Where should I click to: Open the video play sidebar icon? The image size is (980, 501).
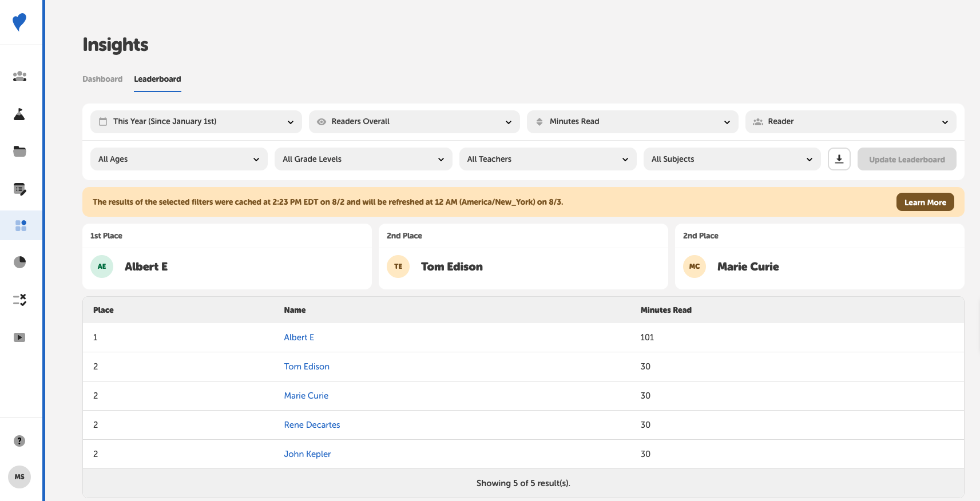coord(19,337)
